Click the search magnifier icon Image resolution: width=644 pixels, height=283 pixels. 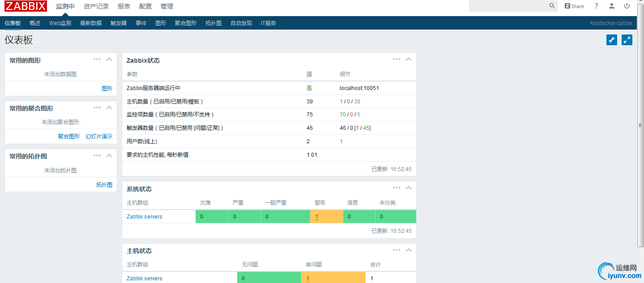pyautogui.click(x=552, y=6)
